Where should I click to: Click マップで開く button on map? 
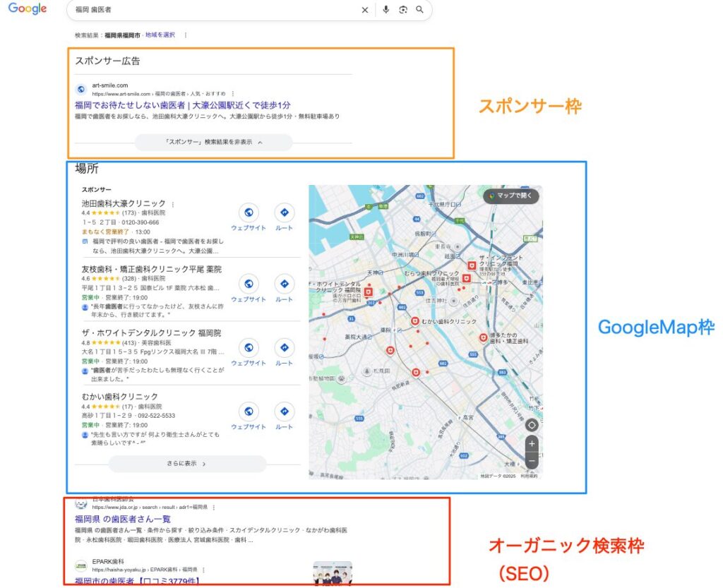coord(513,196)
